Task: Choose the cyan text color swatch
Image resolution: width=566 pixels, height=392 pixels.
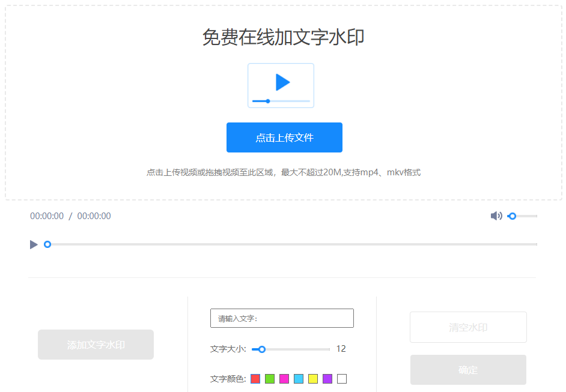Action: click(298, 378)
